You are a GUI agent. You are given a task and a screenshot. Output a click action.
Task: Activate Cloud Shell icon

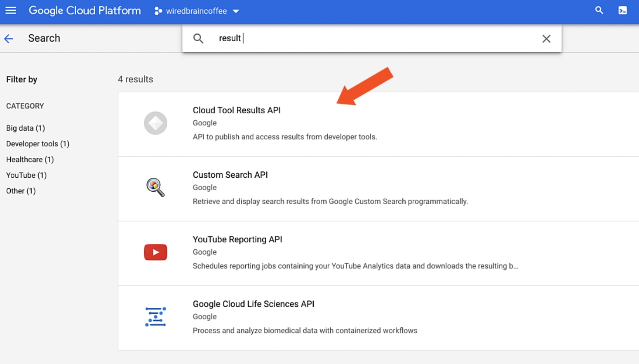(623, 10)
